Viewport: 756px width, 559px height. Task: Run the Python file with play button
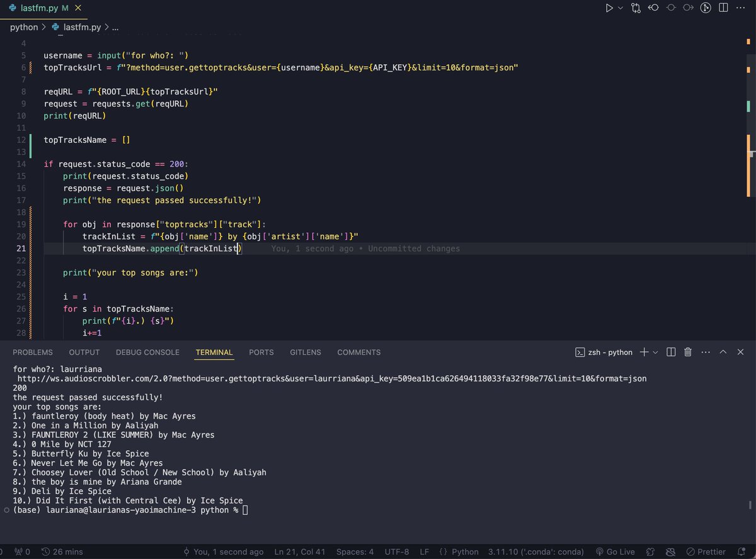point(609,8)
